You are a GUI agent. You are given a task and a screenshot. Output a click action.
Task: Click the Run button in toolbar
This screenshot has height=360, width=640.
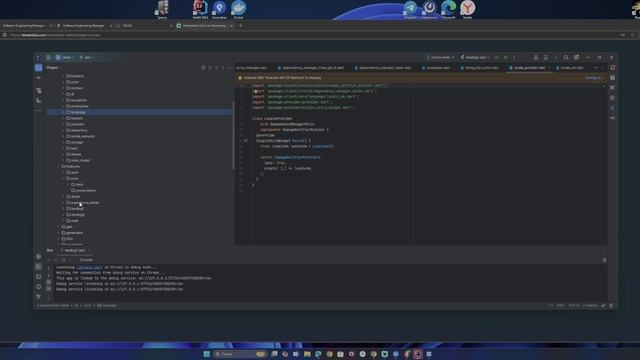497,58
